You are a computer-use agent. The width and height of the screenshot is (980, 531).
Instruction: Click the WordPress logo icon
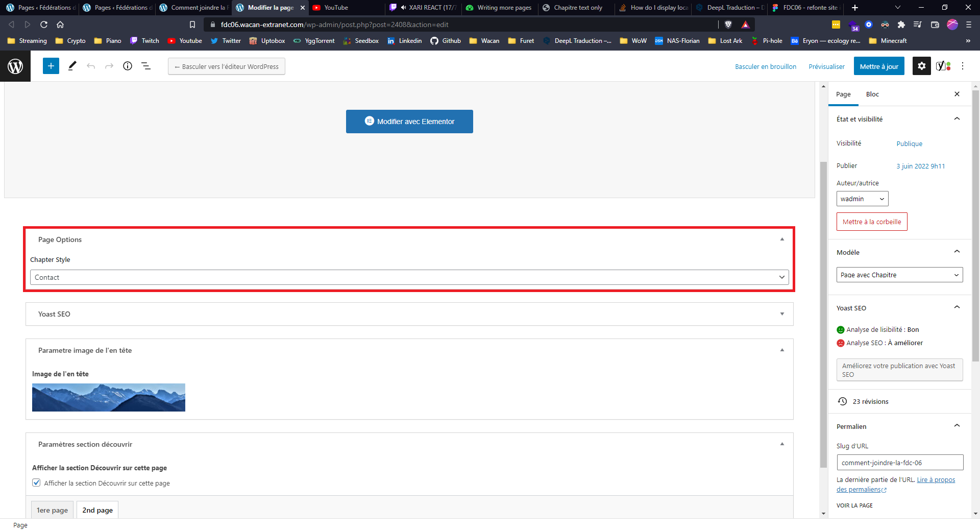tap(15, 66)
